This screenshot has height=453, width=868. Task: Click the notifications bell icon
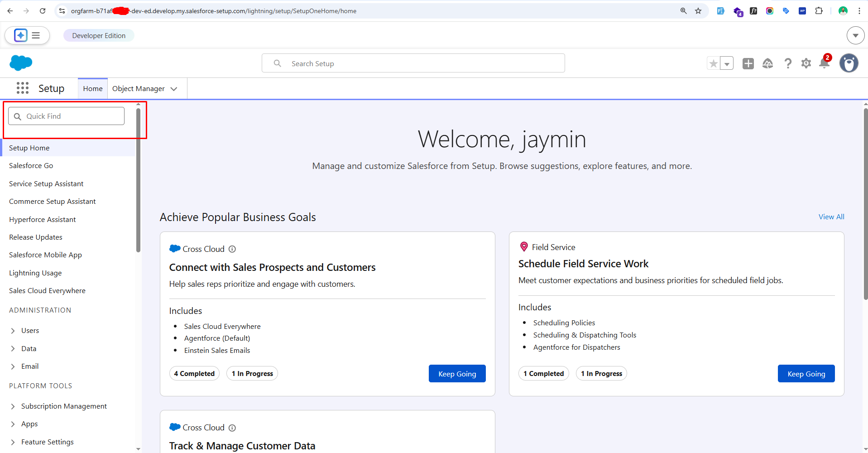tap(824, 63)
